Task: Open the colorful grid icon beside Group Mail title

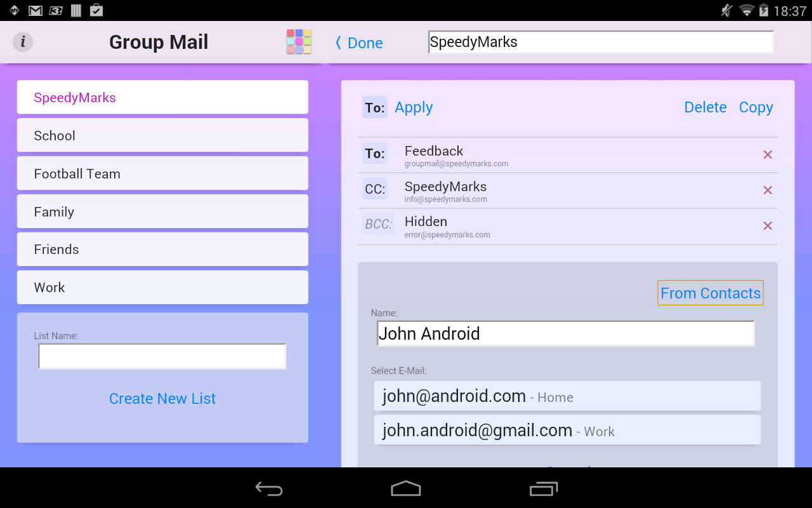Action: (298, 41)
